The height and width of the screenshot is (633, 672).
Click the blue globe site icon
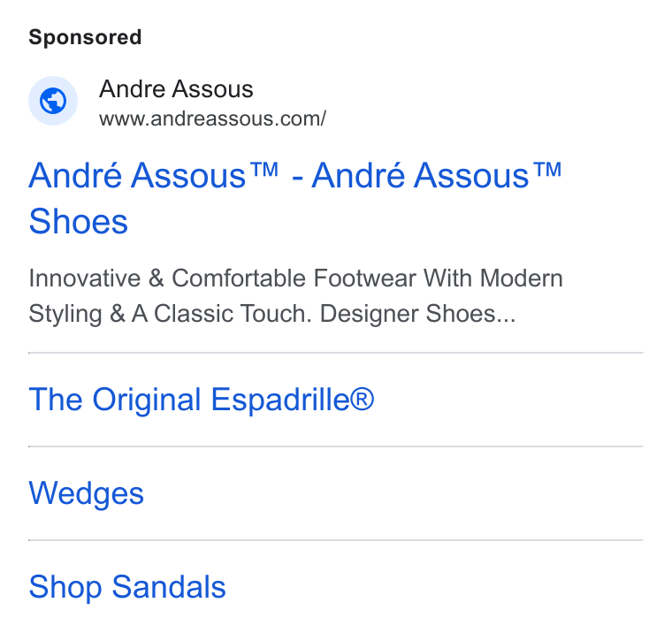[53, 101]
